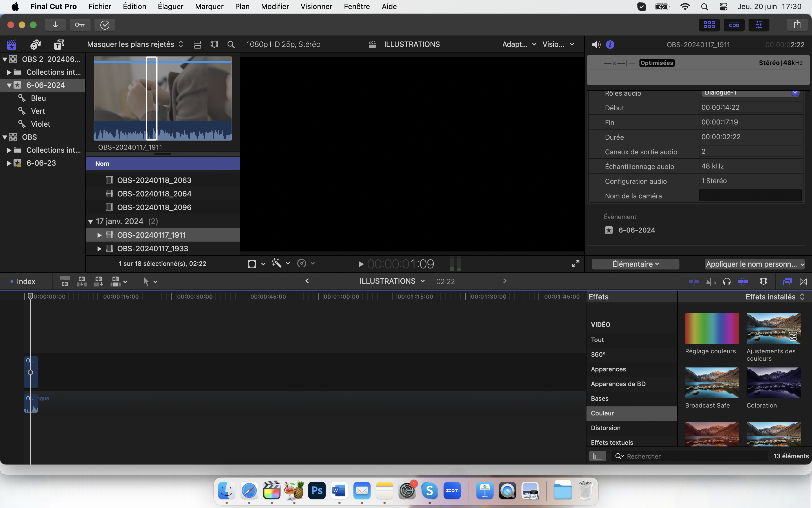Open clip appearance filmstrip icon in timeline
Screen dimensions: 812x508
(x=763, y=282)
